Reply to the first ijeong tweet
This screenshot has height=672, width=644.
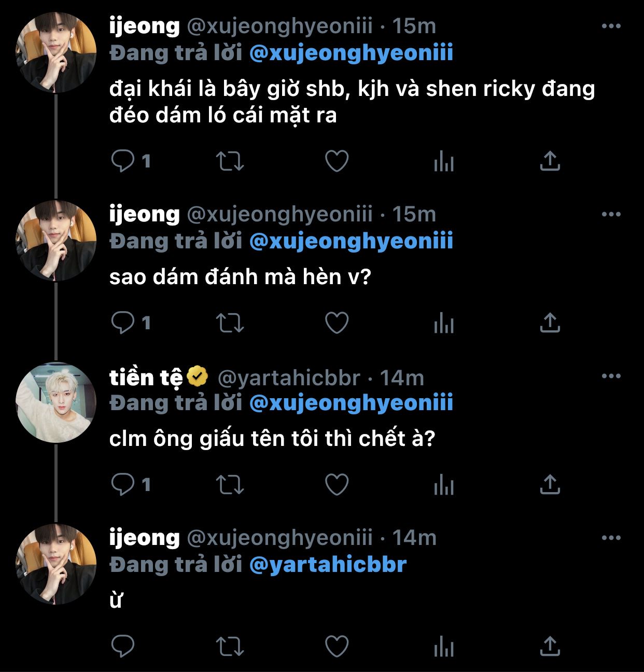coord(123,161)
